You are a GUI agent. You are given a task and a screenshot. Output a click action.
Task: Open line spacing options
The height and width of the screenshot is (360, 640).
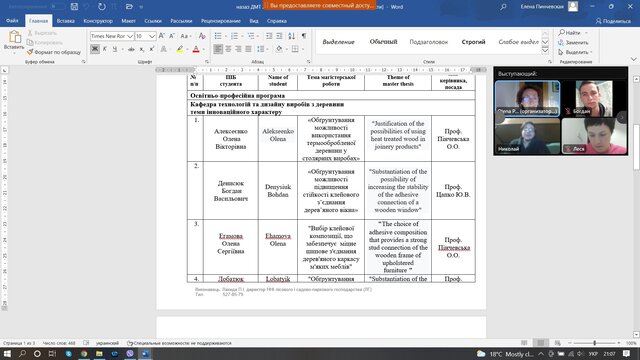(261, 49)
